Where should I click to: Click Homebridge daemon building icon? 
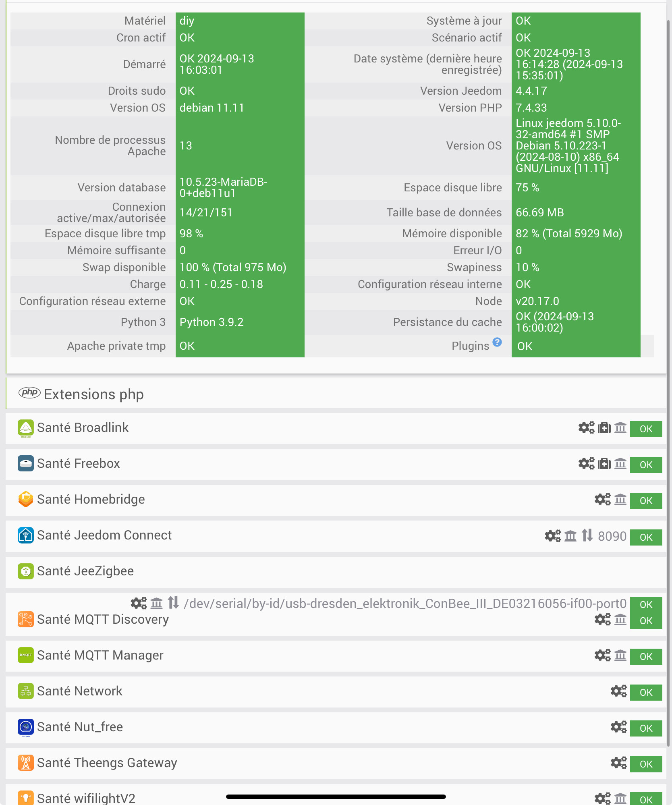[620, 500]
